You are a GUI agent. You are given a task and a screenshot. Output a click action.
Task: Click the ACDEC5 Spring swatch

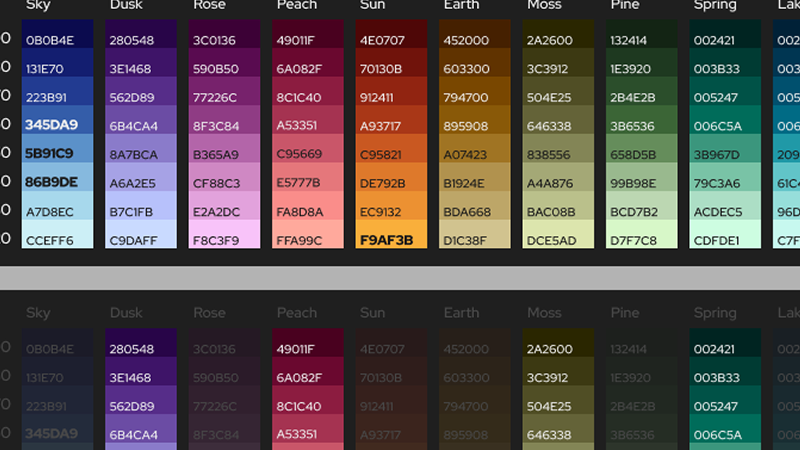[725, 206]
